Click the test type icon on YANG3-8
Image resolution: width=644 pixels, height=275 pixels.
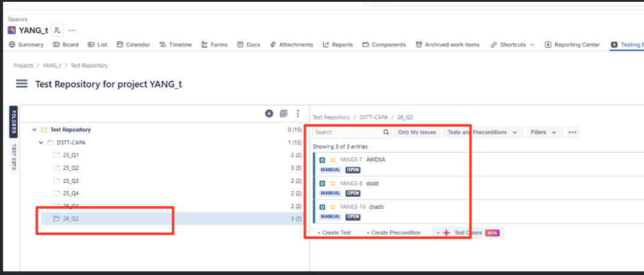[x=323, y=183]
